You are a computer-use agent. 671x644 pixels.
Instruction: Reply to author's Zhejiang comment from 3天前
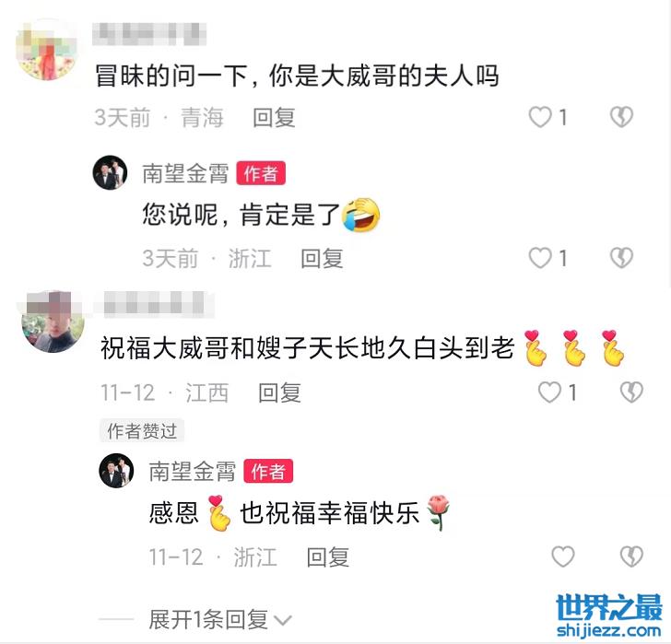322,258
